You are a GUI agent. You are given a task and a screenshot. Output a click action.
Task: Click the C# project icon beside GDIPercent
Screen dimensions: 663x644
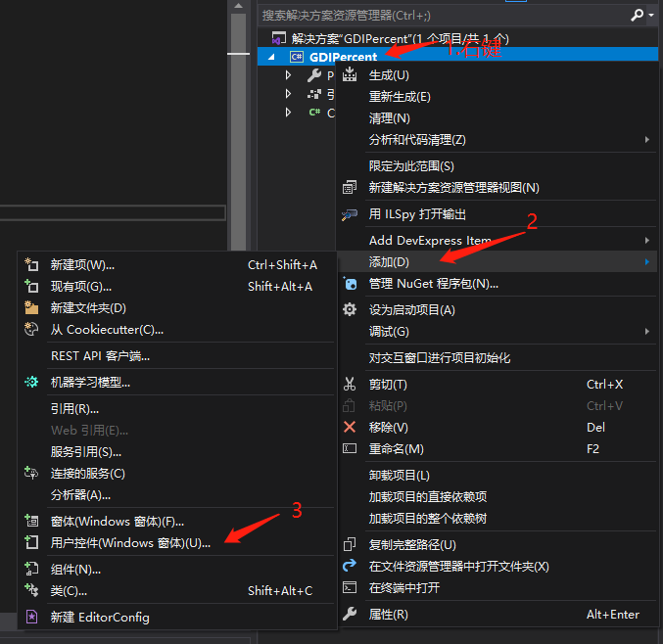(x=297, y=57)
